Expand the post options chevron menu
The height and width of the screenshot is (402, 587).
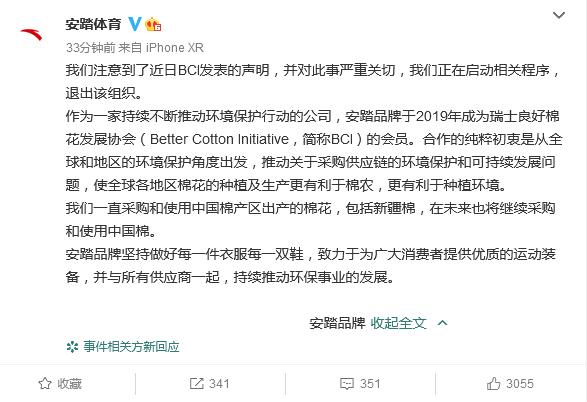tap(559, 15)
